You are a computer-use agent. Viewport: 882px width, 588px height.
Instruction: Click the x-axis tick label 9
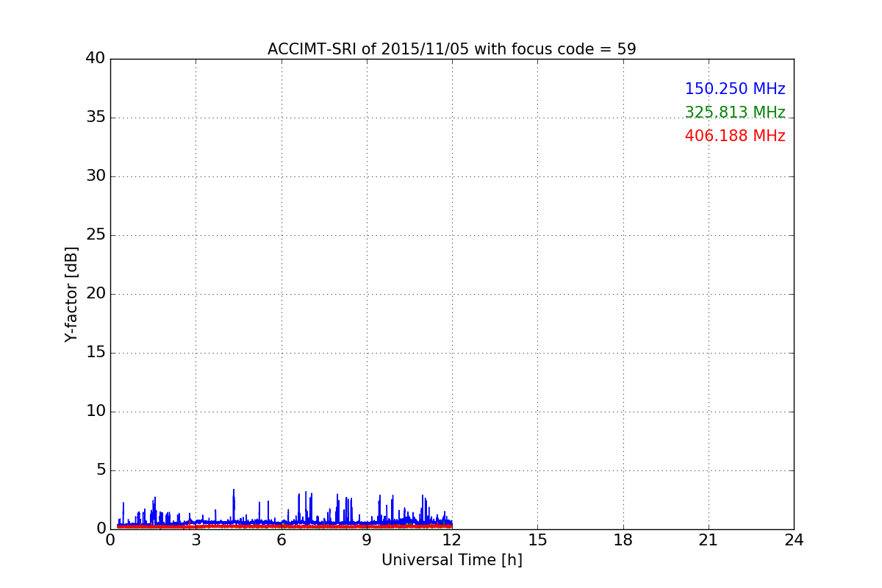coord(367,540)
